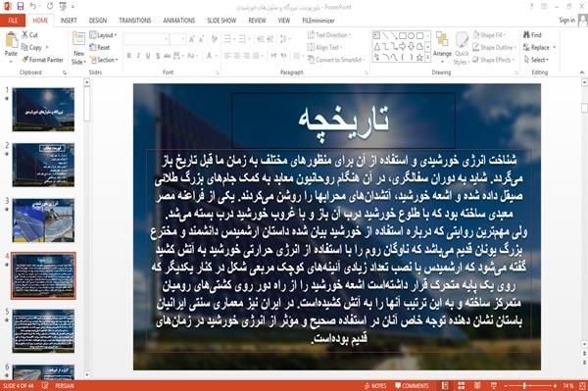The image size is (588, 391).
Task: Undo the last action
Action: pyautogui.click(x=33, y=6)
